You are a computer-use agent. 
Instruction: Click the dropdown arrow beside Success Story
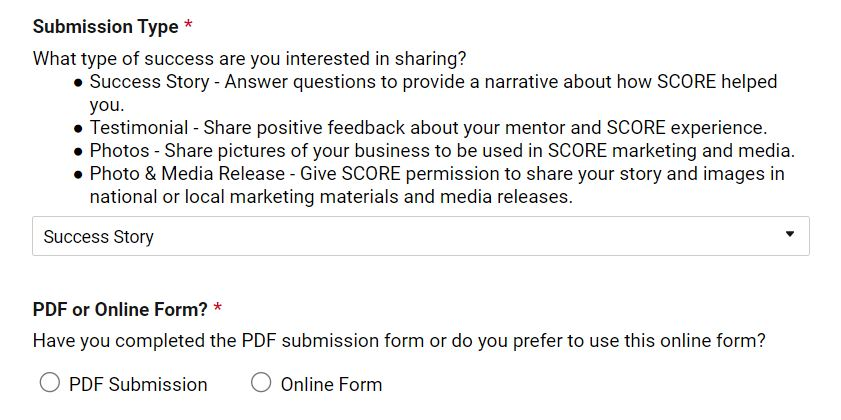[x=789, y=235]
